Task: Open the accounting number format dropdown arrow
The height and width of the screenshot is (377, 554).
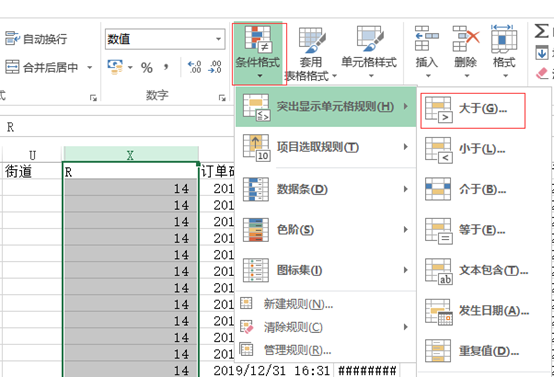Action: tap(130, 67)
